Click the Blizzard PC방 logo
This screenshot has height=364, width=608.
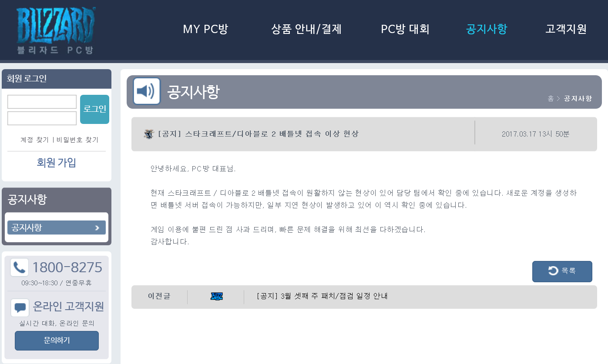point(55,30)
